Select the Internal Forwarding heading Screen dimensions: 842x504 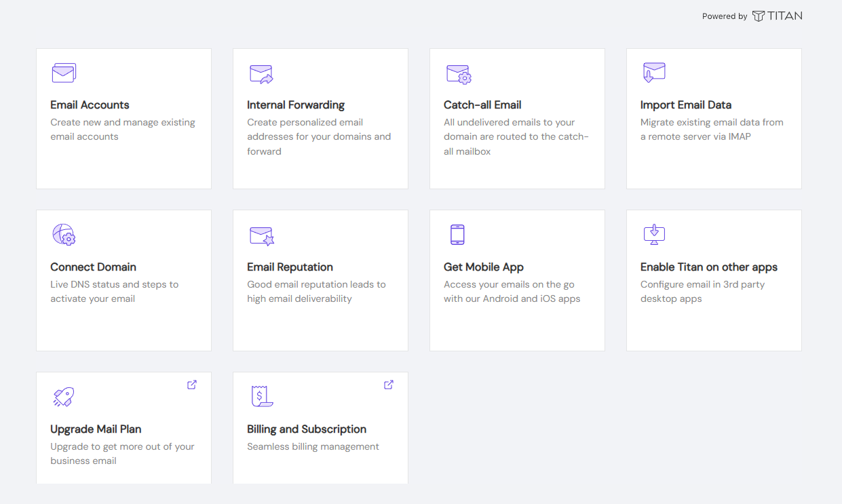click(x=296, y=105)
